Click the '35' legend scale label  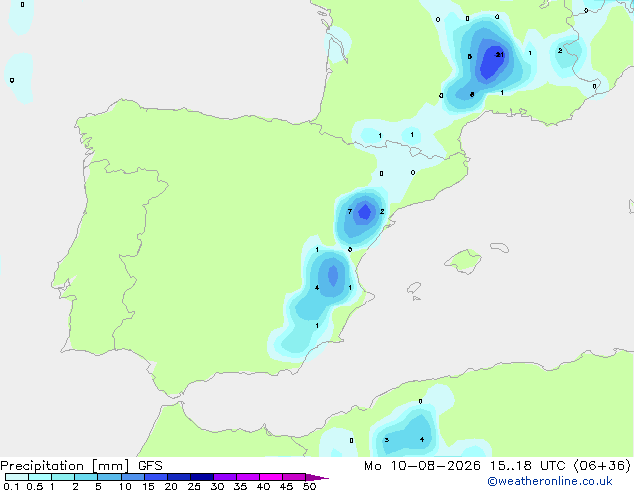(240, 486)
